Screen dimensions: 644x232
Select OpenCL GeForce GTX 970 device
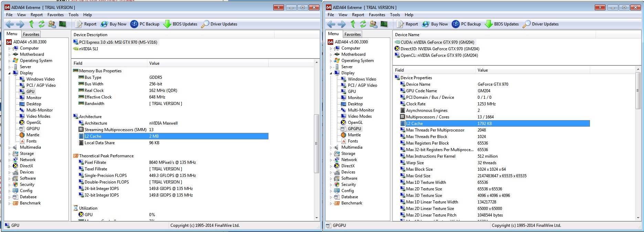[436, 55]
